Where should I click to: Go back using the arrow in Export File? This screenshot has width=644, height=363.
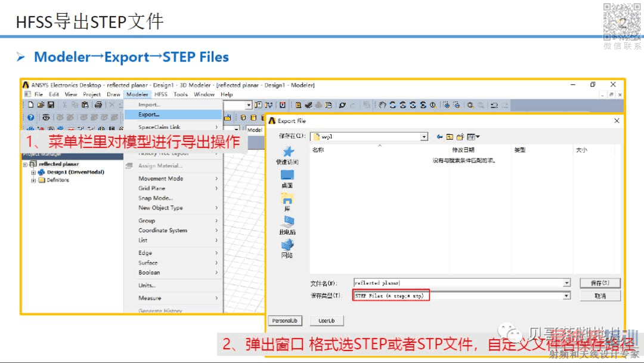click(x=439, y=137)
